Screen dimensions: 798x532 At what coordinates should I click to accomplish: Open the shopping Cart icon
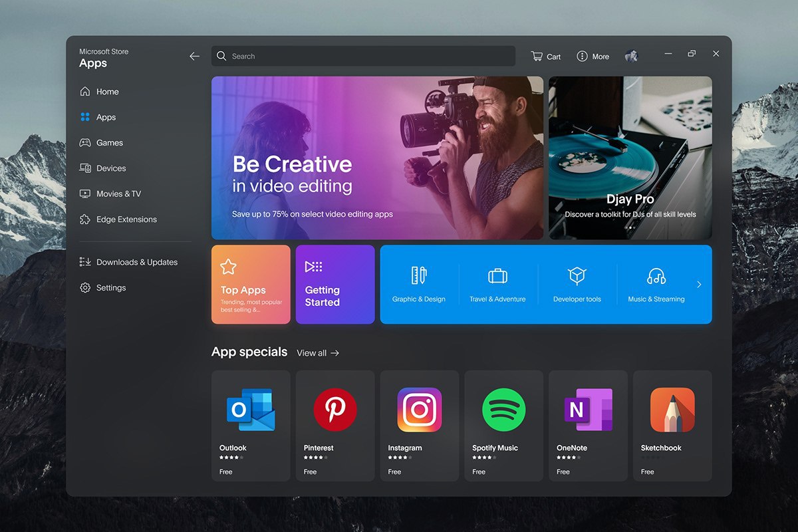(537, 57)
